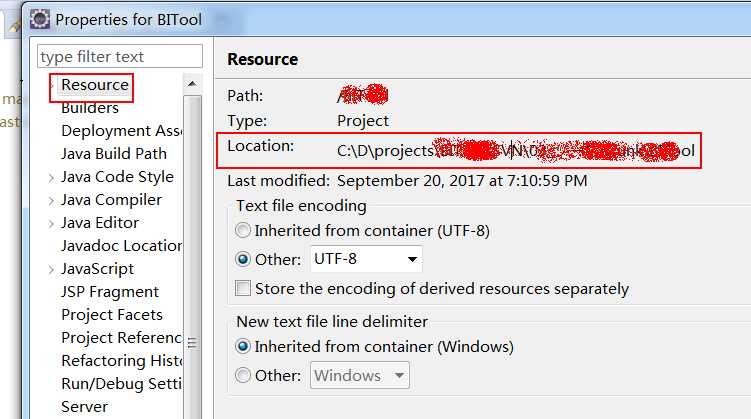Select the Builders entry
This screenshot has height=419, width=751.
pos(90,108)
